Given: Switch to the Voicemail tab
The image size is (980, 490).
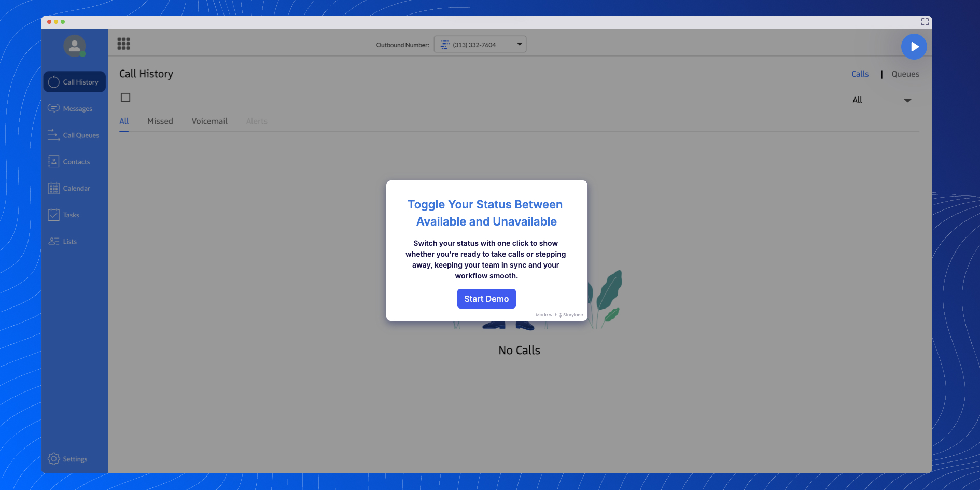Looking at the screenshot, I should coord(209,121).
